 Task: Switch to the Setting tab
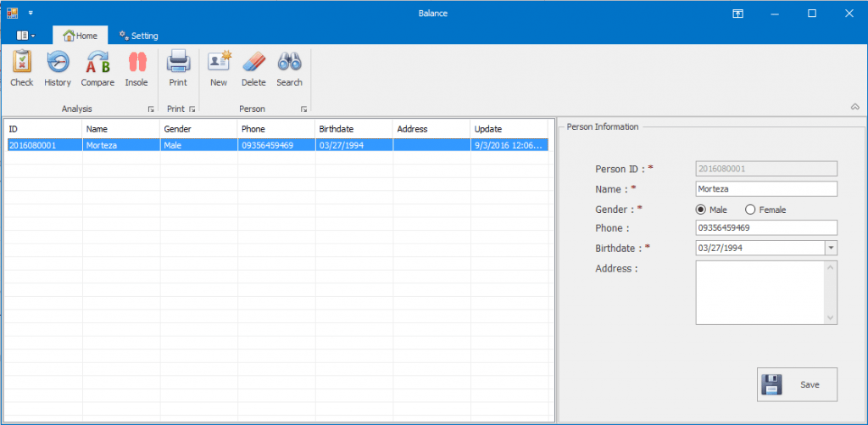point(139,36)
